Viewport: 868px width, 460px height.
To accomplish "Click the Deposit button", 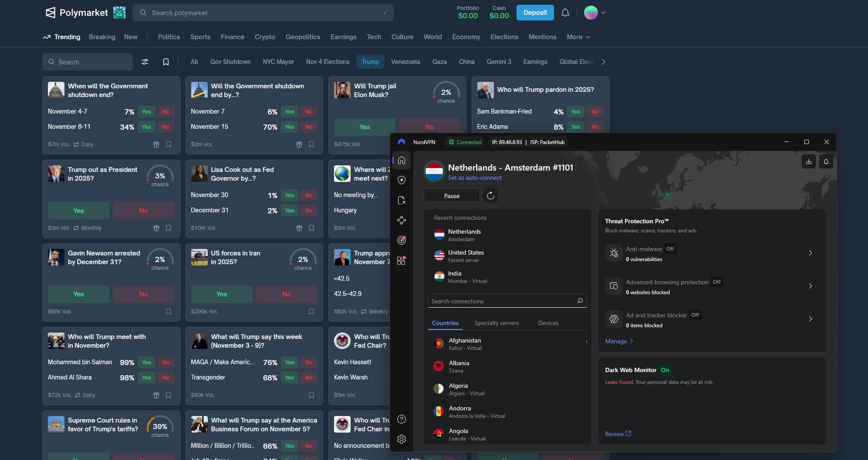I will pyautogui.click(x=535, y=13).
